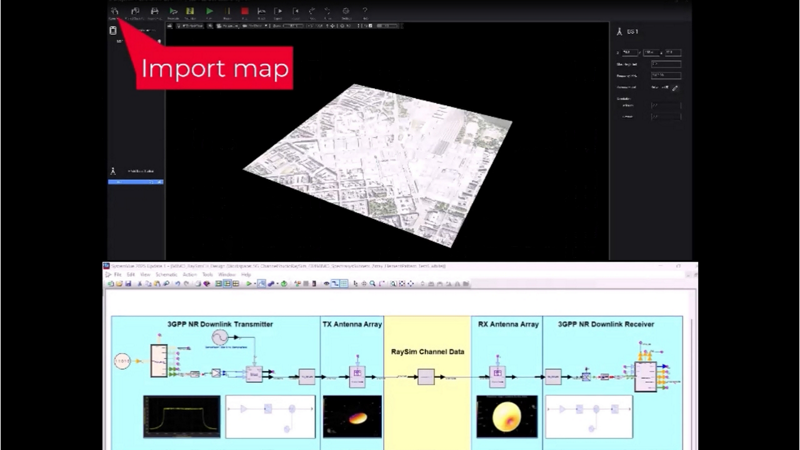Click the x coordinate field in BS 1 panel
Viewport: 800px width, 450px height.
[x=630, y=53]
